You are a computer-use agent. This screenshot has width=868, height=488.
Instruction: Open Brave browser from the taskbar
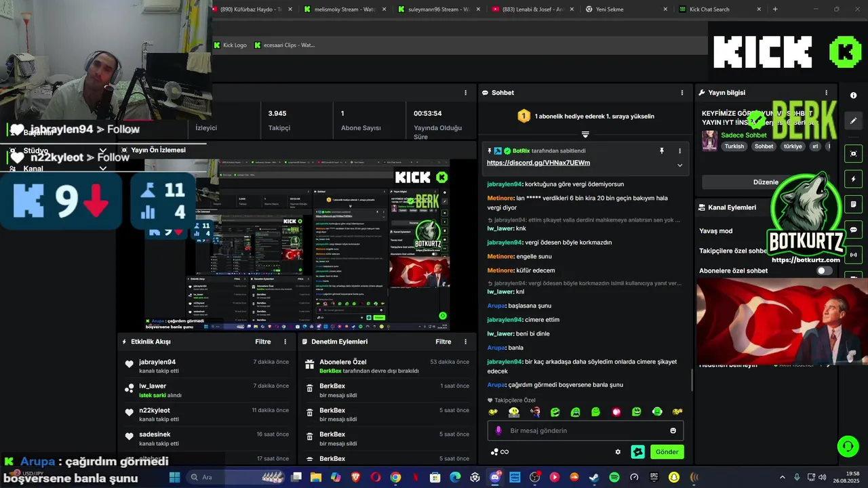pyautogui.click(x=356, y=477)
